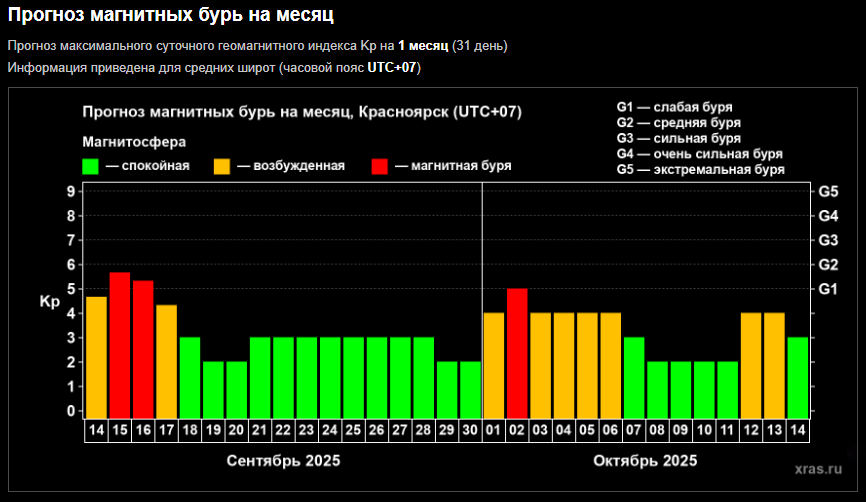Click the red 'магнитная буря' legend swatch
This screenshot has width=866, height=502.
point(380,165)
